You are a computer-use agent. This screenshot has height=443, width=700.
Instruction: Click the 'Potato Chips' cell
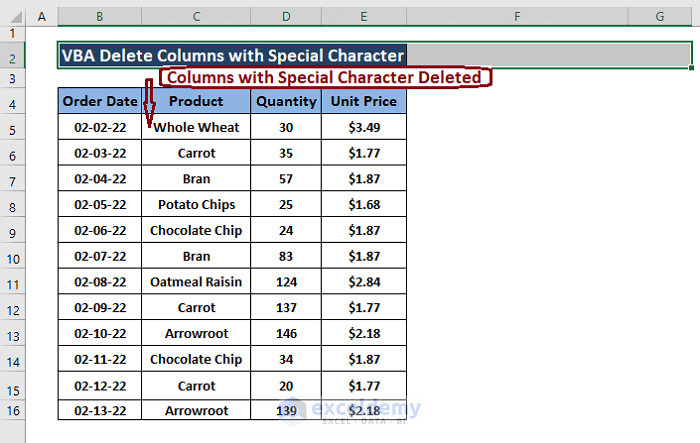click(196, 205)
